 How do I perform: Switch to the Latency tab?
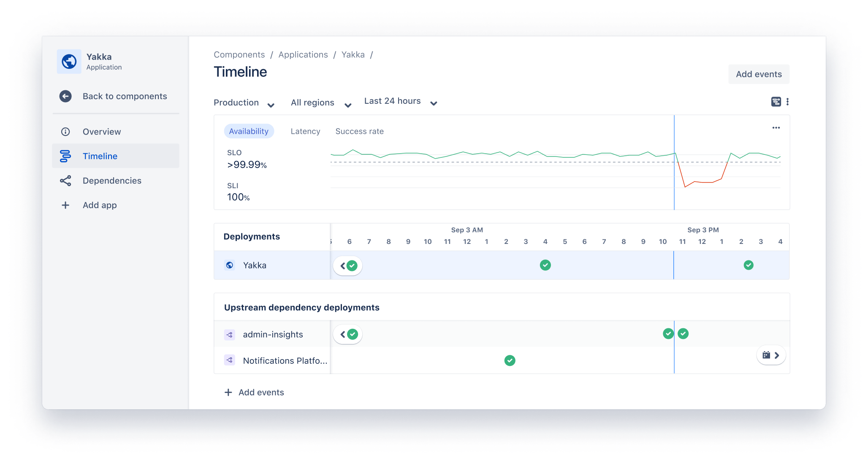[305, 131]
